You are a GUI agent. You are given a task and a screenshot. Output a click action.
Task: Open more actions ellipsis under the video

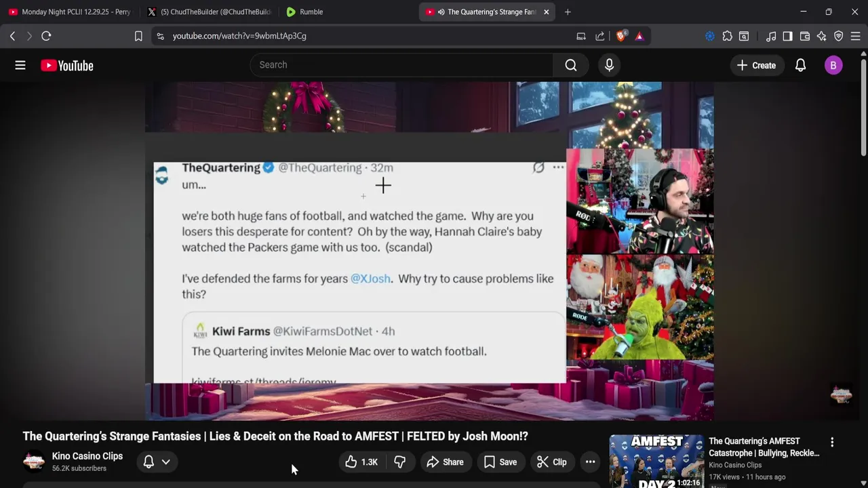[591, 462]
